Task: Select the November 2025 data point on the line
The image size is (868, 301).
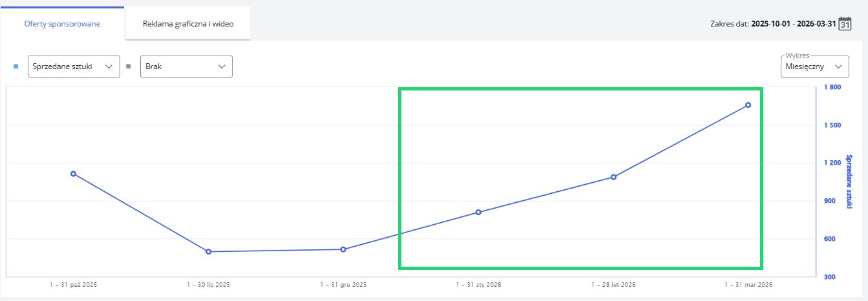Action: (209, 251)
